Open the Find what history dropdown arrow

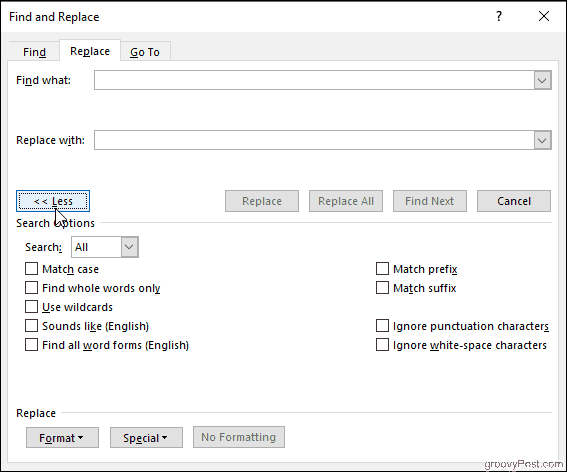tap(542, 80)
